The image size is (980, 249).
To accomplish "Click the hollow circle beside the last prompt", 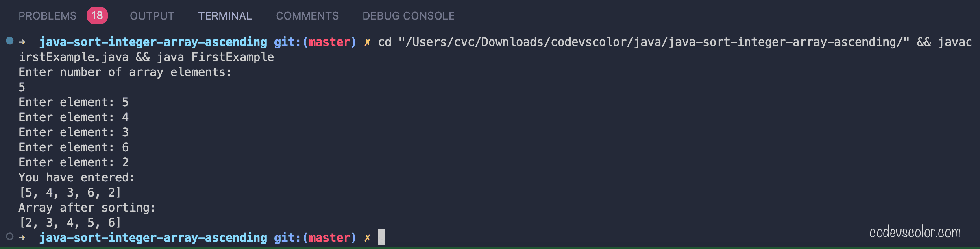I will pos(10,236).
